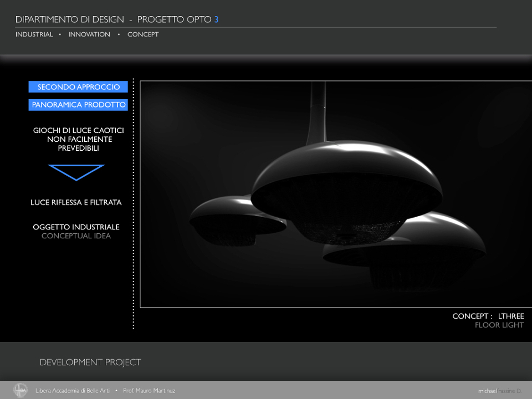Viewport: 532px width, 399px height.
Task: Click the LUCE RIFLESSA E FILTRATA text
Action: pos(76,203)
